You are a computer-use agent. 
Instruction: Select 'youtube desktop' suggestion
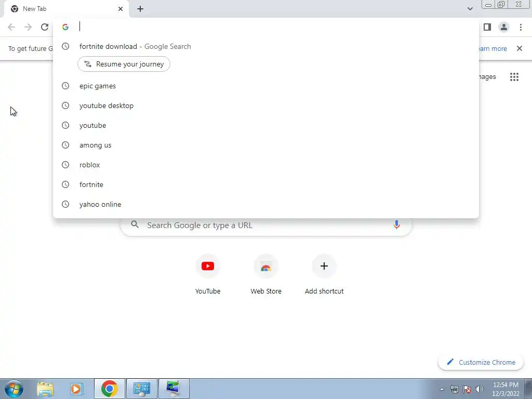tap(265, 105)
